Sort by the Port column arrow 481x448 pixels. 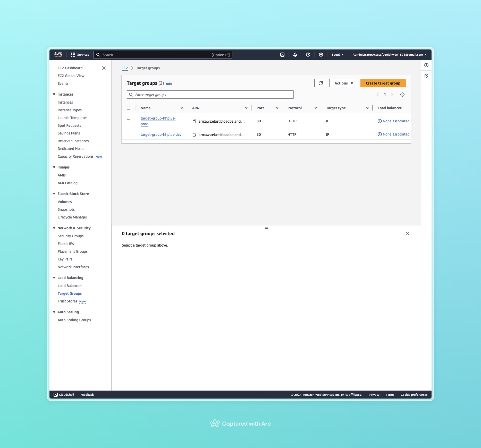pyautogui.click(x=277, y=108)
